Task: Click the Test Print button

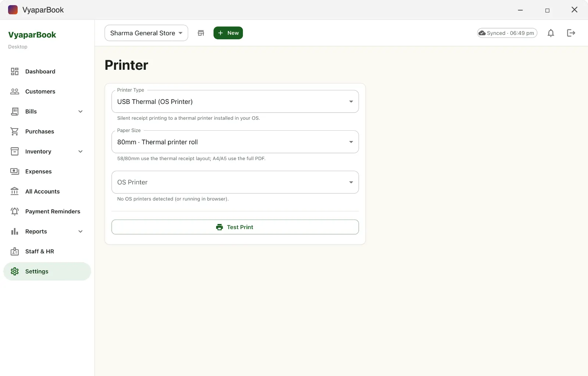Action: (x=235, y=227)
